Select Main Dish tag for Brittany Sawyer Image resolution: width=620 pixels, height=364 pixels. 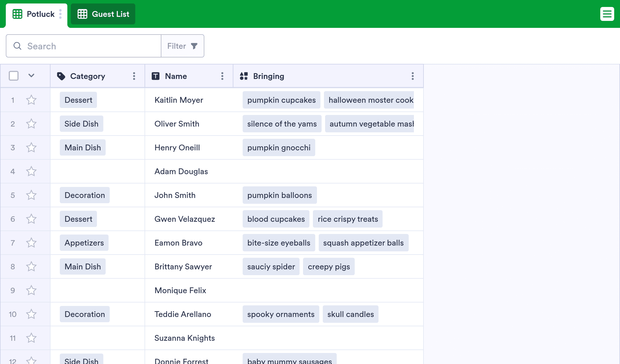[83, 266]
